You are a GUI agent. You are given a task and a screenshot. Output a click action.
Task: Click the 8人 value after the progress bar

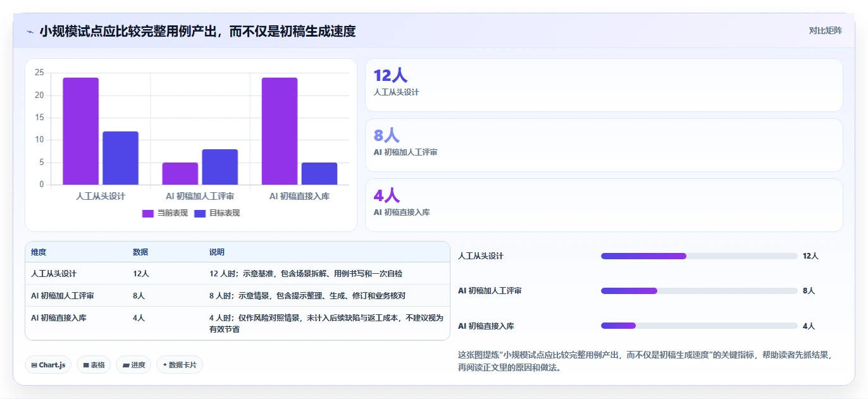[809, 291]
